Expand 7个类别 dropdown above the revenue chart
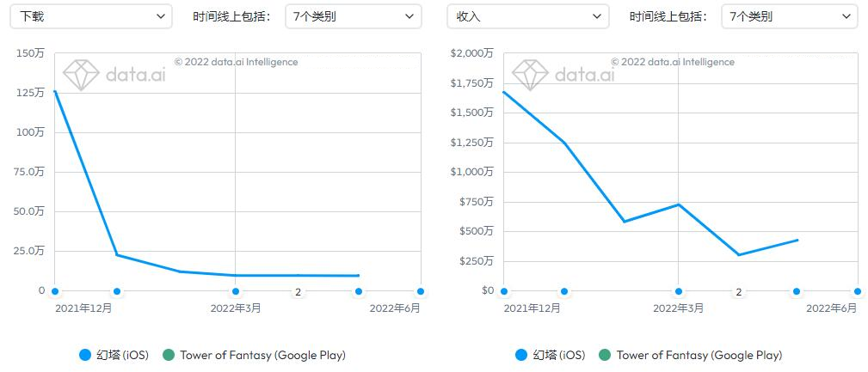The height and width of the screenshot is (372, 868). click(x=789, y=16)
